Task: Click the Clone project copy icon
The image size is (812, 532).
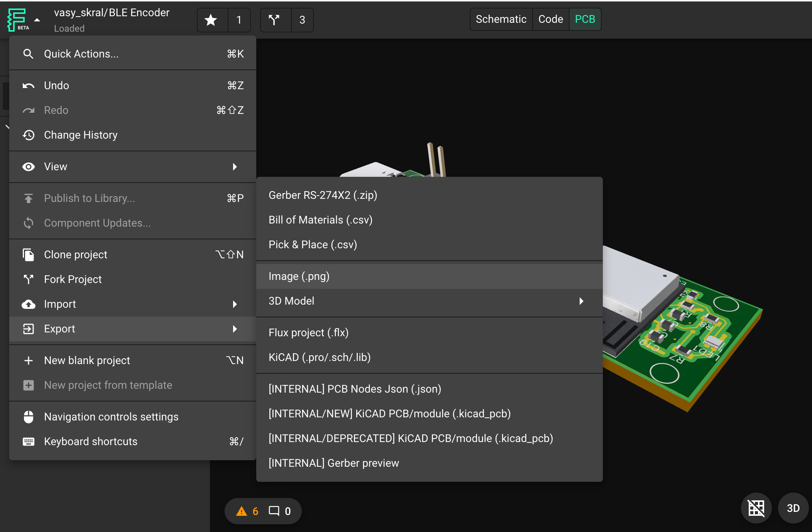Action: (x=28, y=255)
